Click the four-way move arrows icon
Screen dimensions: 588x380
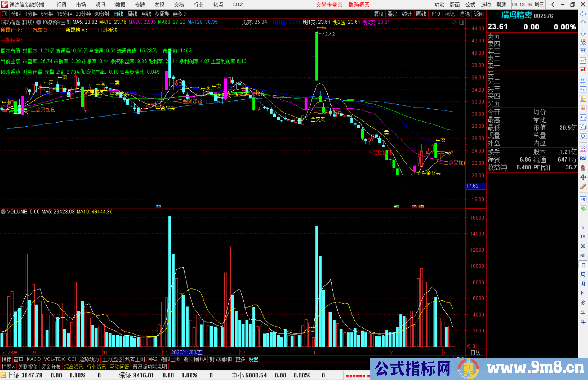[583, 177]
